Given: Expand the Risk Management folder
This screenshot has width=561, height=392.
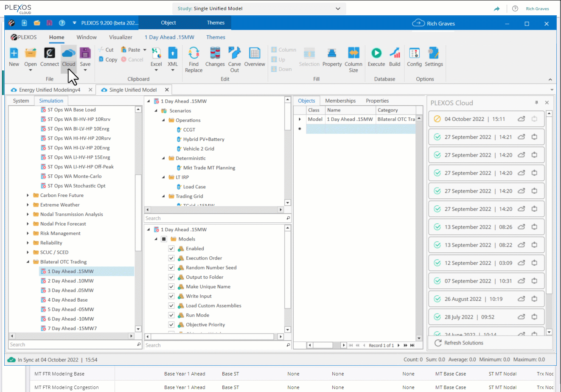Looking at the screenshot, I should click(x=28, y=233).
